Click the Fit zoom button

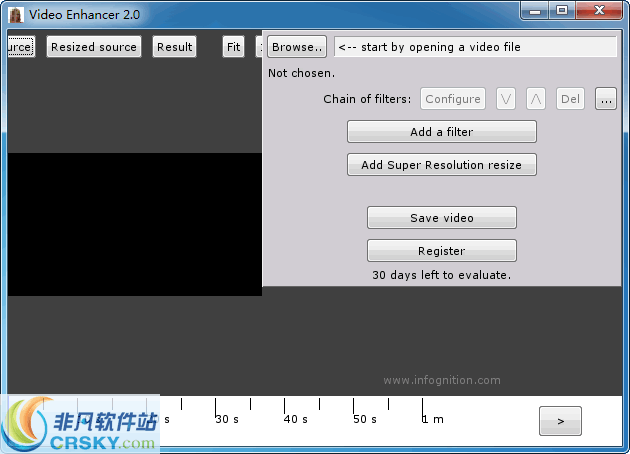233,47
